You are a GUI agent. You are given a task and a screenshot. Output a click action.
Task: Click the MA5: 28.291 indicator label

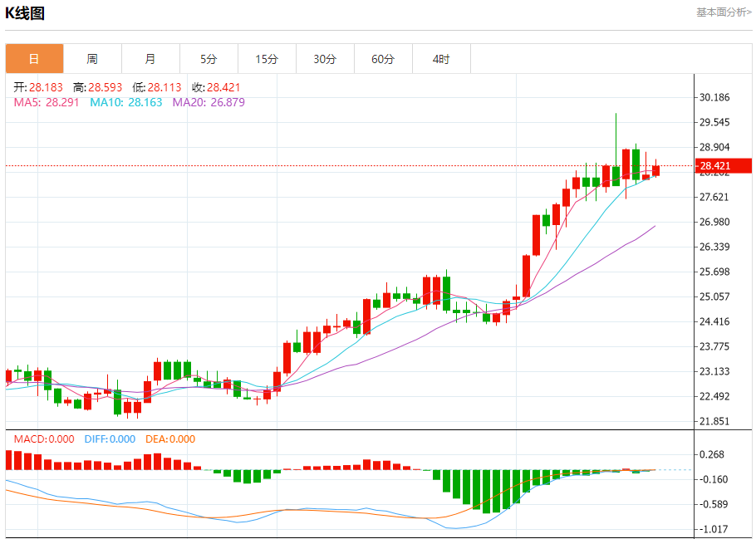[47, 102]
